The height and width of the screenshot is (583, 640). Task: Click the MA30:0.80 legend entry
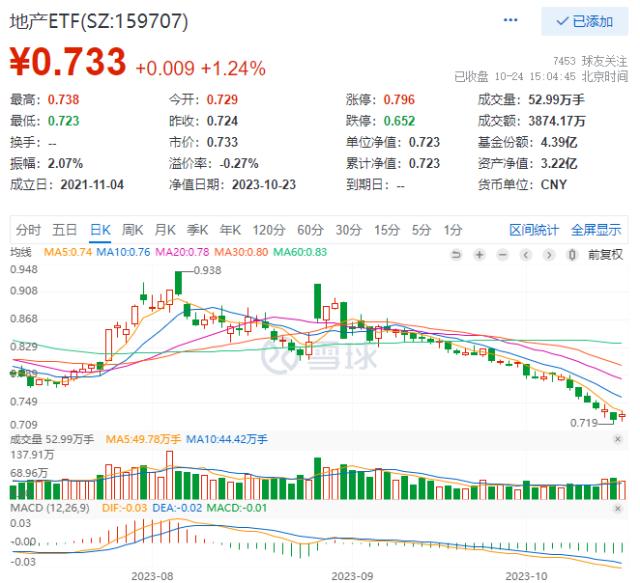pos(241,252)
